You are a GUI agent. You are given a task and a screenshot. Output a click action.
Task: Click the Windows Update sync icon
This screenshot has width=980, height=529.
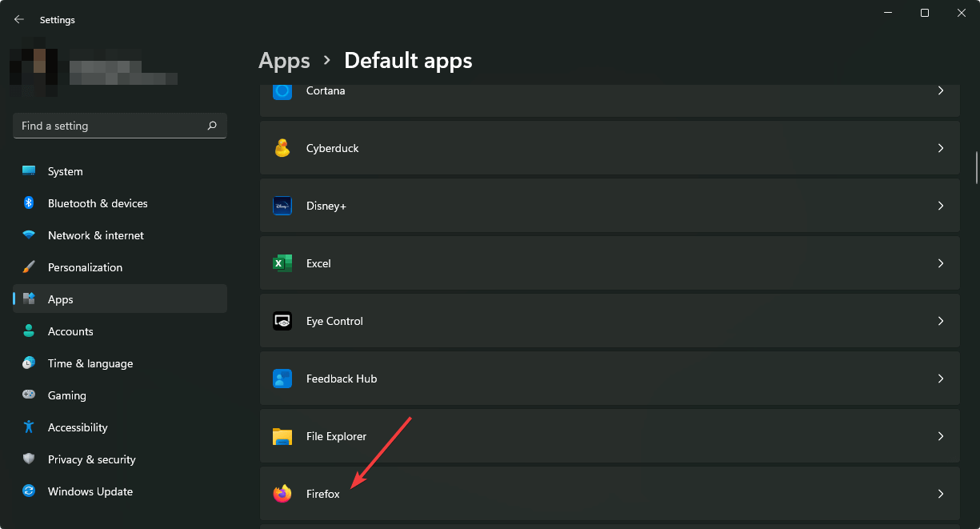(29, 491)
